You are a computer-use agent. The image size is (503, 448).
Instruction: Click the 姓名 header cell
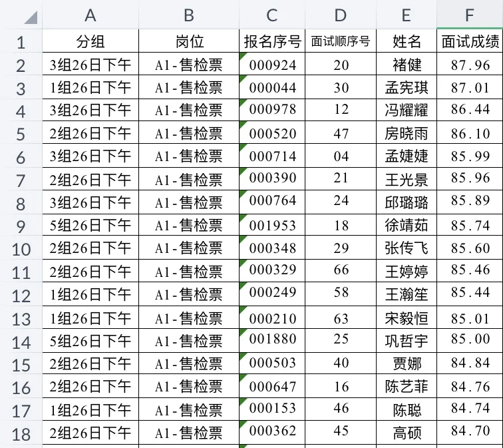coord(407,41)
